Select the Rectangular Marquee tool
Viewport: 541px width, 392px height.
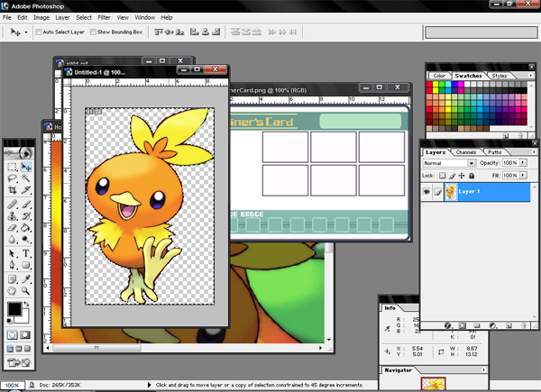tap(13, 168)
